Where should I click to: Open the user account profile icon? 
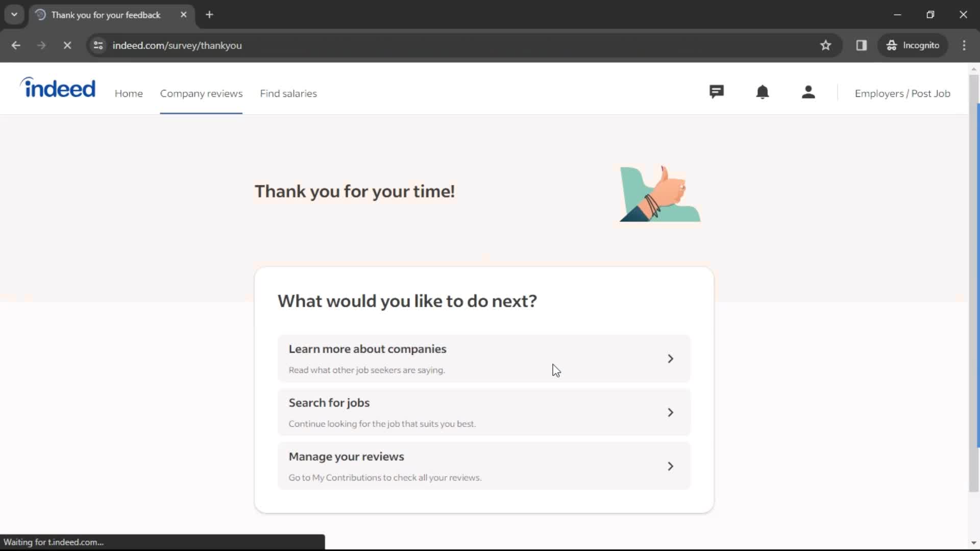tap(808, 93)
